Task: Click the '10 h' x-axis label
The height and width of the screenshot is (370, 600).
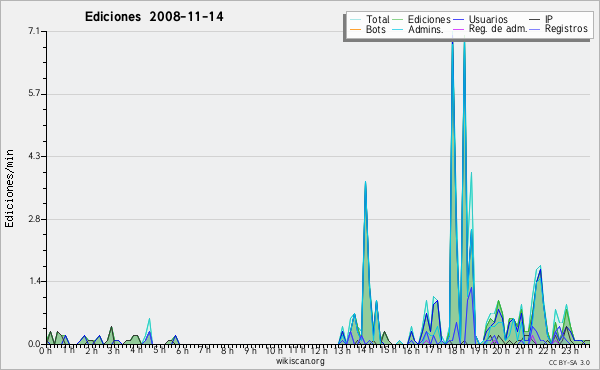Action: [x=274, y=351]
